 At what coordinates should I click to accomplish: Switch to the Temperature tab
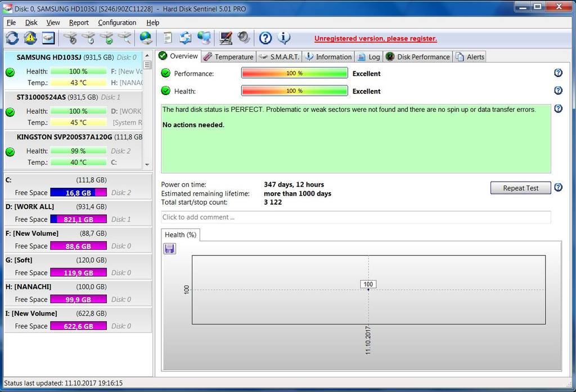pyautogui.click(x=228, y=57)
